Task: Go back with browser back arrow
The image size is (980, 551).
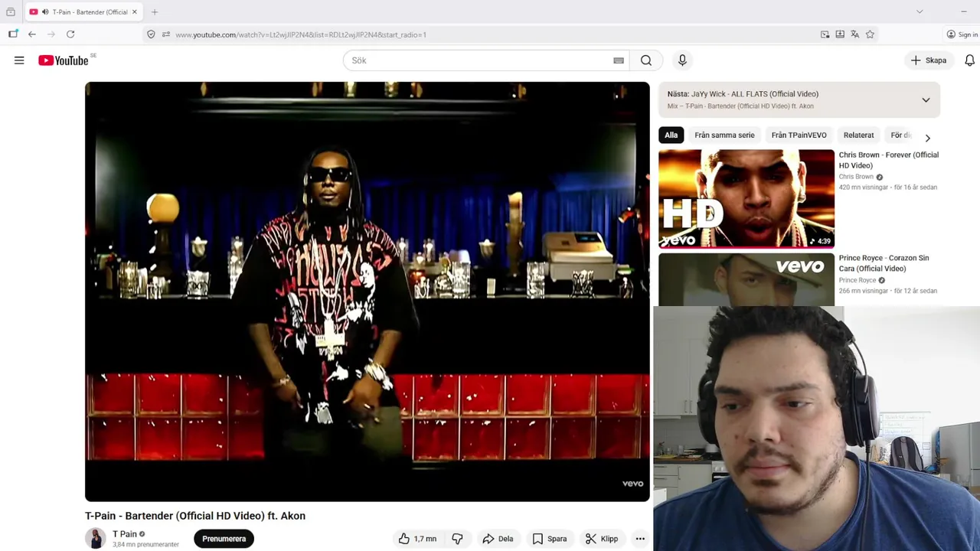Action: [x=32, y=34]
